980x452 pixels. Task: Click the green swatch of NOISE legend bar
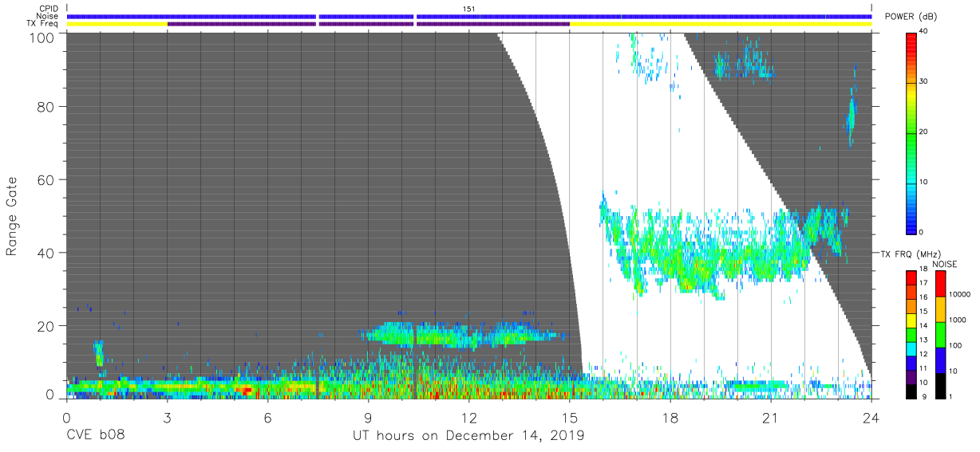pos(940,334)
